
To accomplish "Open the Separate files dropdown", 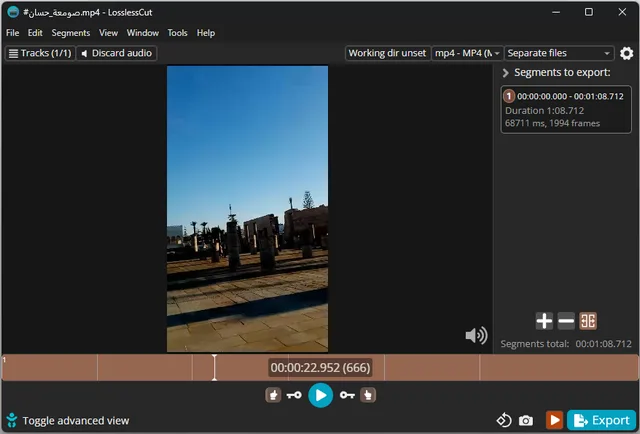I will tap(559, 54).
